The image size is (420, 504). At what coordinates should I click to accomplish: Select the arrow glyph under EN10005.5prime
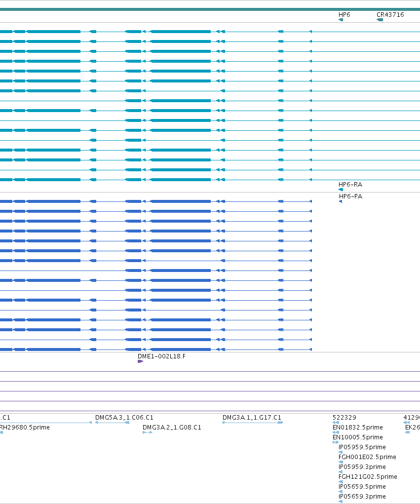(336, 442)
